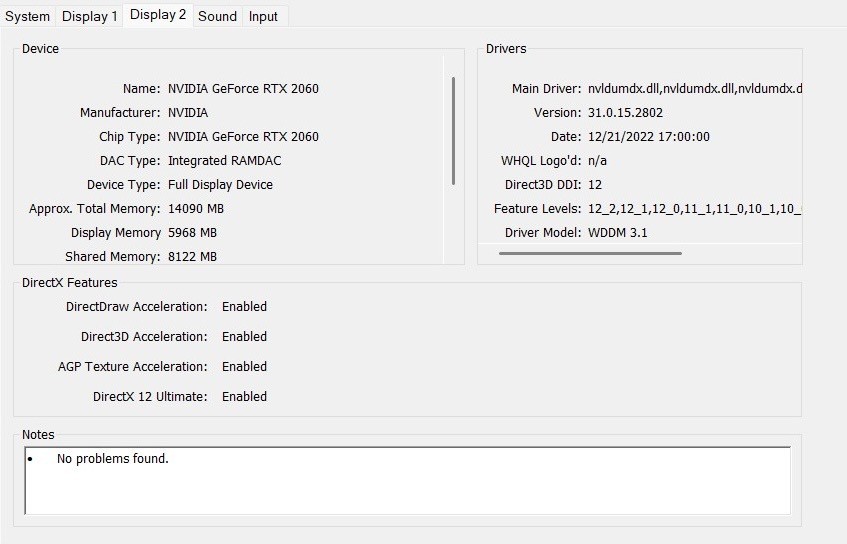Click the 'Main Driver:' label
Screen dimensions: 847x544
[x=547, y=89]
